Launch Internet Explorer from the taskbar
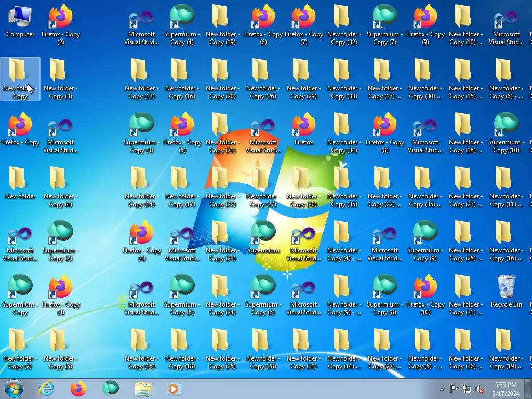This screenshot has width=532, height=399. [46, 389]
